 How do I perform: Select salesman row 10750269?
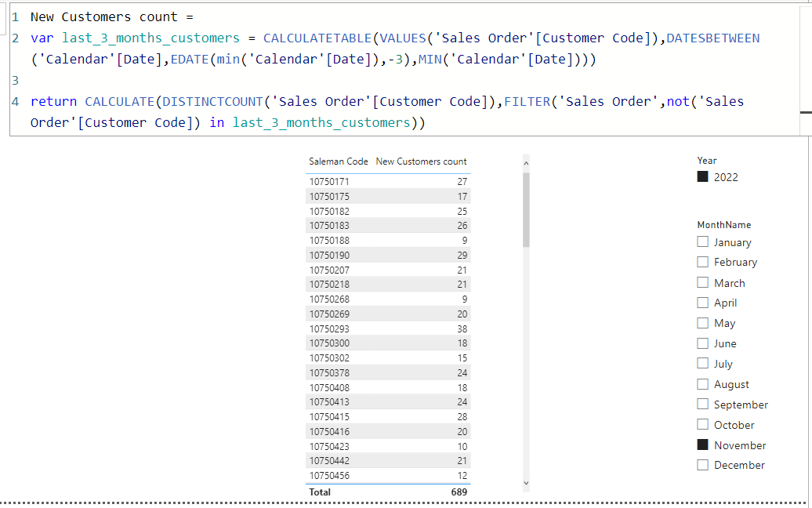click(388, 314)
